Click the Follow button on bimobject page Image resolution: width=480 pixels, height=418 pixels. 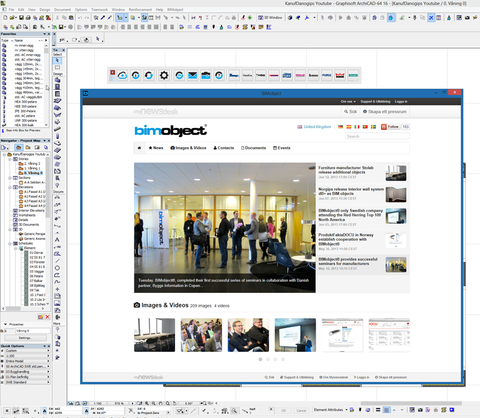(390, 127)
